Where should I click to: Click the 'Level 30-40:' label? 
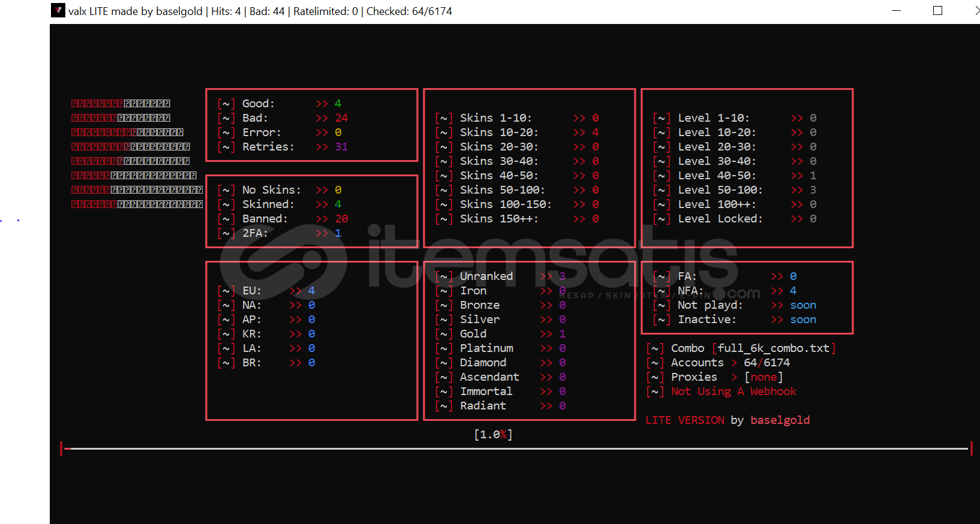point(717,161)
